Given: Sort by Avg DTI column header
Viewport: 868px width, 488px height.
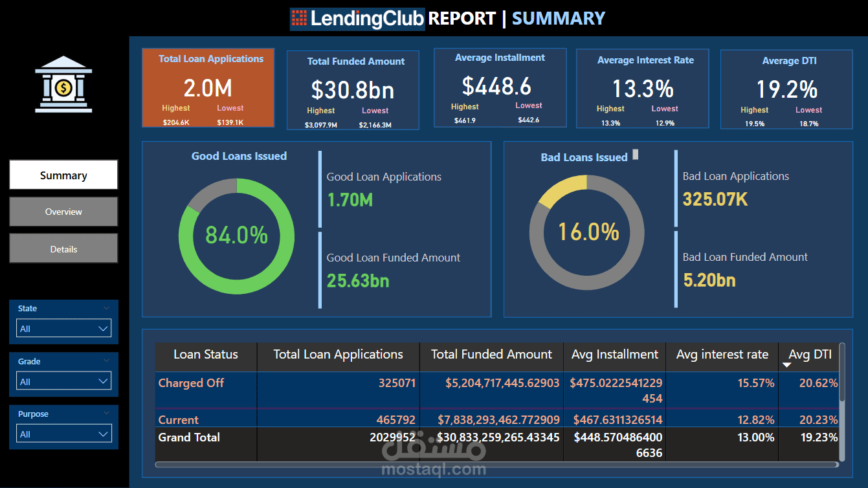Looking at the screenshot, I should (810, 355).
